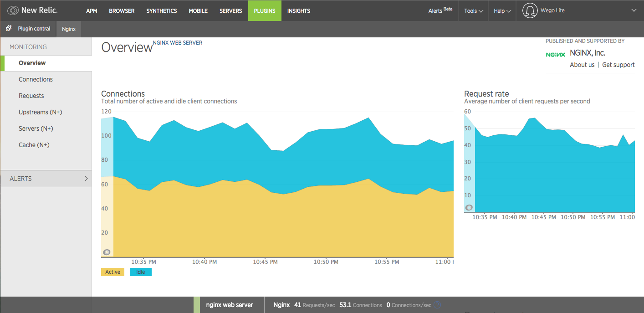This screenshot has width=644, height=313.
Task: Click the Get support link
Action: pos(618,65)
